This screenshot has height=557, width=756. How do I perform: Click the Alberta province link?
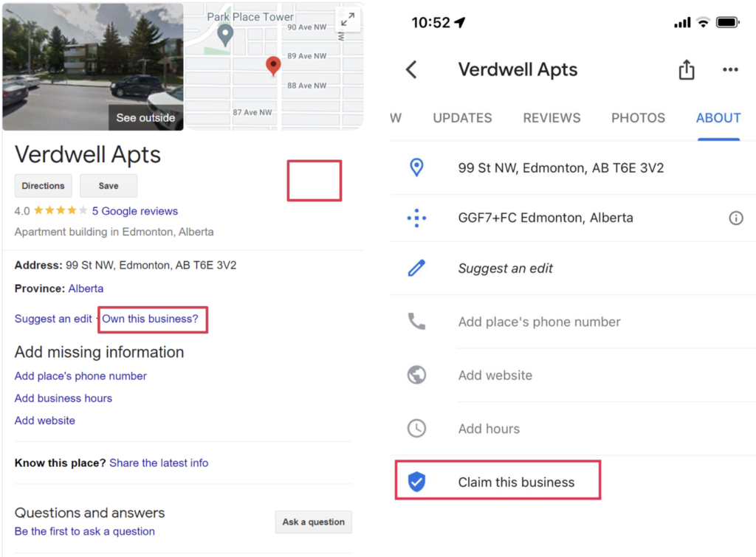coord(86,288)
